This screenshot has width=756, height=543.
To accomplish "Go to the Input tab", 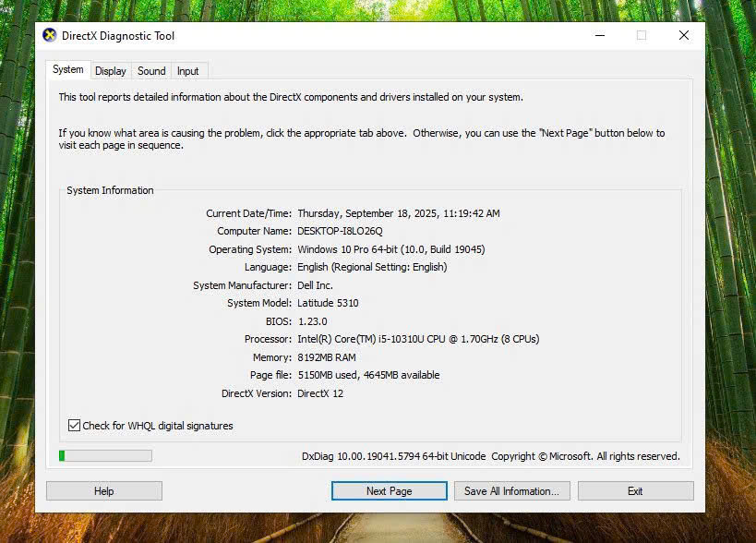I will pos(188,71).
